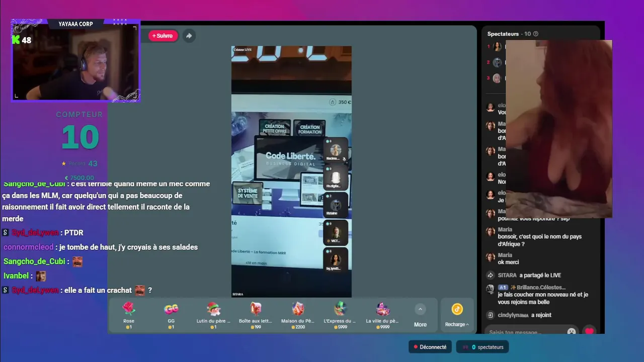Screen dimensions: 644x362
Task: Choose the L'Express gift
Action: point(340,315)
